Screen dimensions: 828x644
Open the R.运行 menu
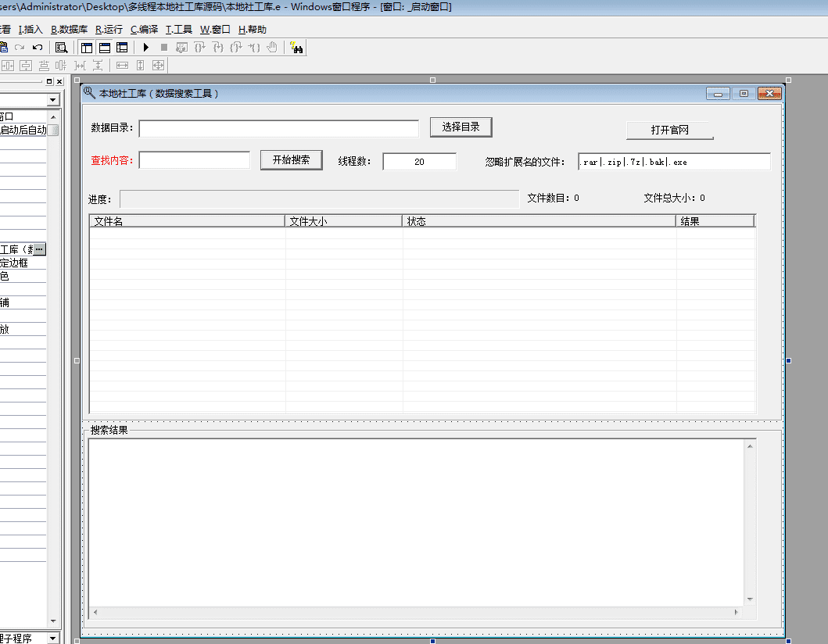pos(109,30)
